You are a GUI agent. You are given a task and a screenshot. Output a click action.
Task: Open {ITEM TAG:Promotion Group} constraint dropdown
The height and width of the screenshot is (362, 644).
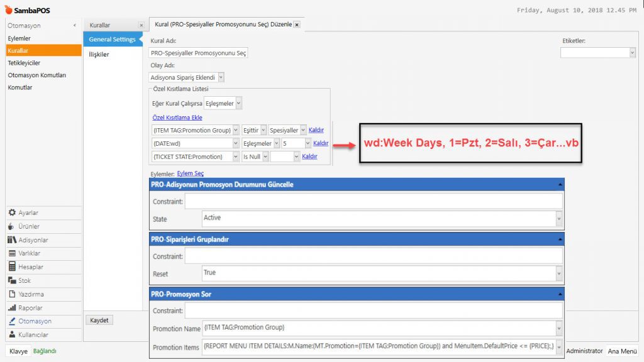pos(236,130)
